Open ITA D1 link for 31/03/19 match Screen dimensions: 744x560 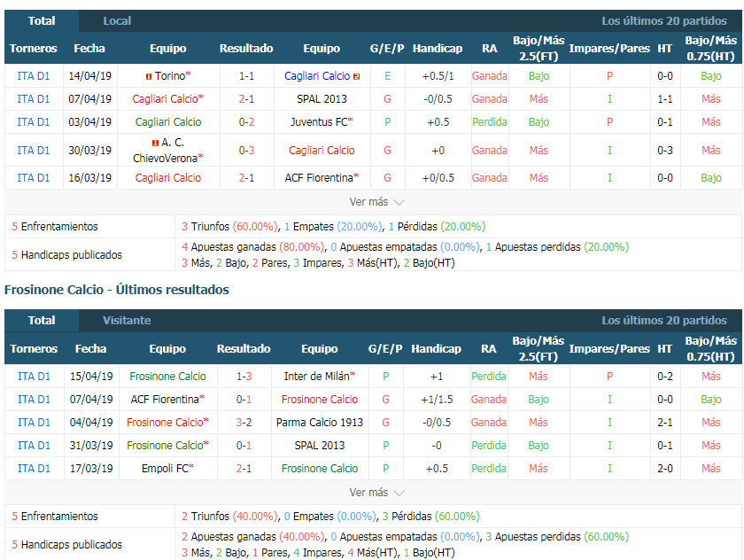[34, 445]
